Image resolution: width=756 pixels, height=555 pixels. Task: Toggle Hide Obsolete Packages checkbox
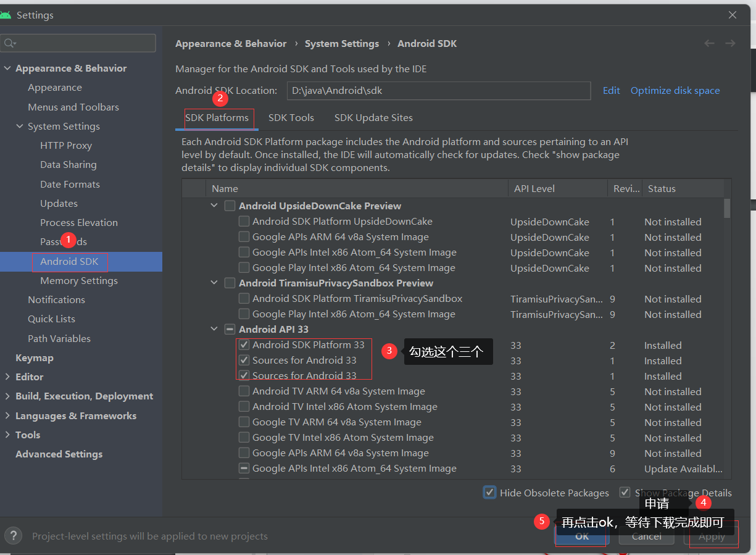490,492
